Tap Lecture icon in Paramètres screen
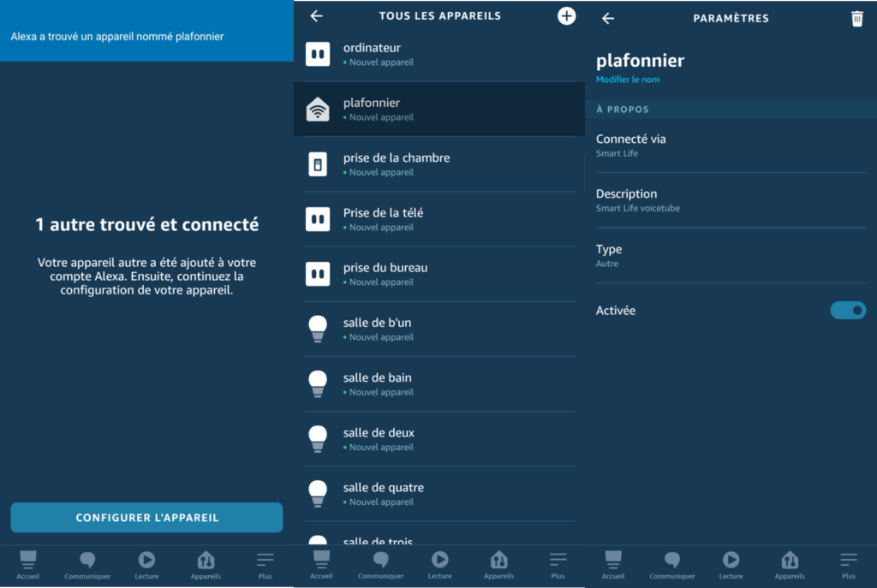This screenshot has height=588, width=877. (x=731, y=560)
